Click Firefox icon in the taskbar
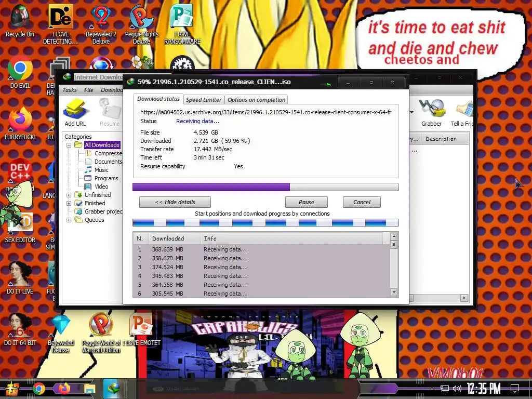 (x=64, y=389)
